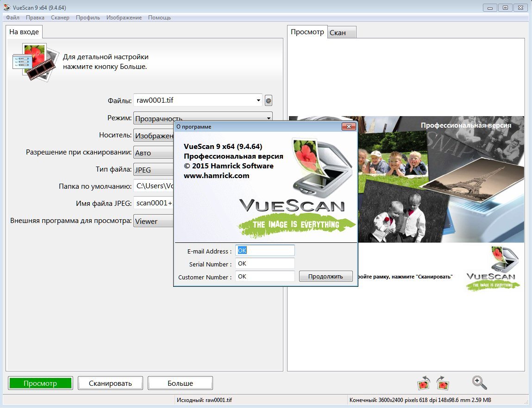Click the rotate right icon
The image size is (532, 408).
pyautogui.click(x=443, y=383)
